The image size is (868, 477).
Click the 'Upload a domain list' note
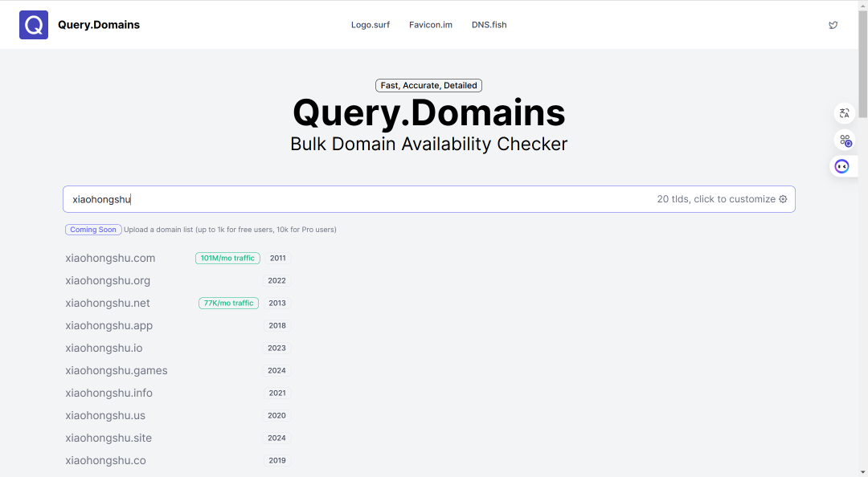230,230
